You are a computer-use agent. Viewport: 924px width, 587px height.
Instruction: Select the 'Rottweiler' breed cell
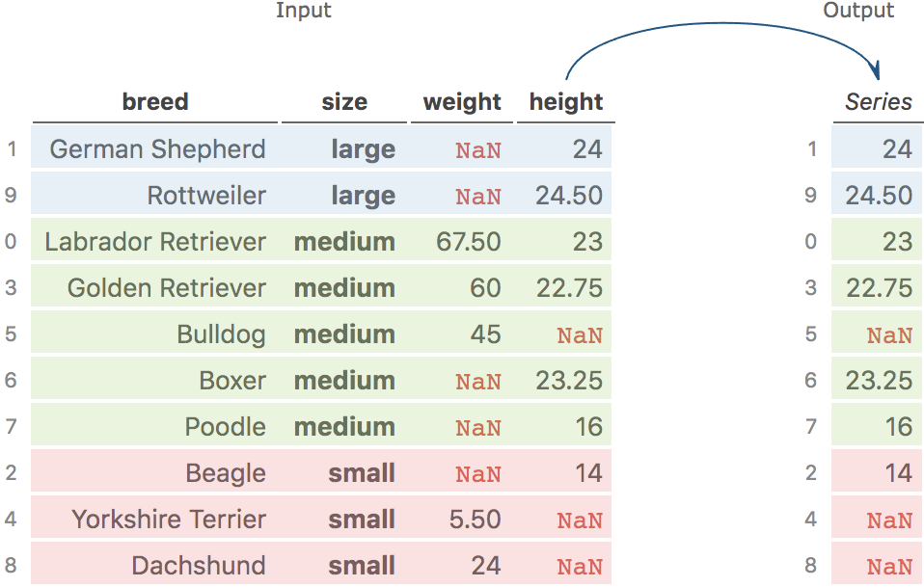pyautogui.click(x=205, y=196)
